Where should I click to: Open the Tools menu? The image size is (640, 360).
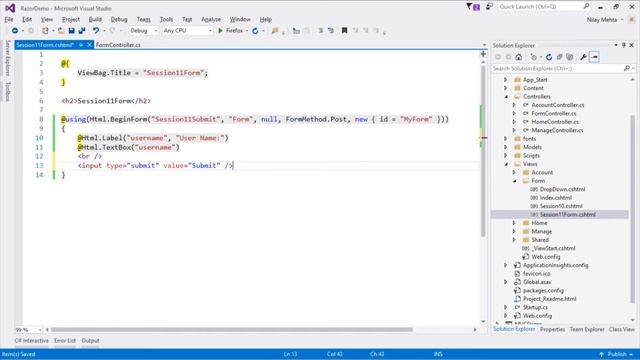(166, 19)
